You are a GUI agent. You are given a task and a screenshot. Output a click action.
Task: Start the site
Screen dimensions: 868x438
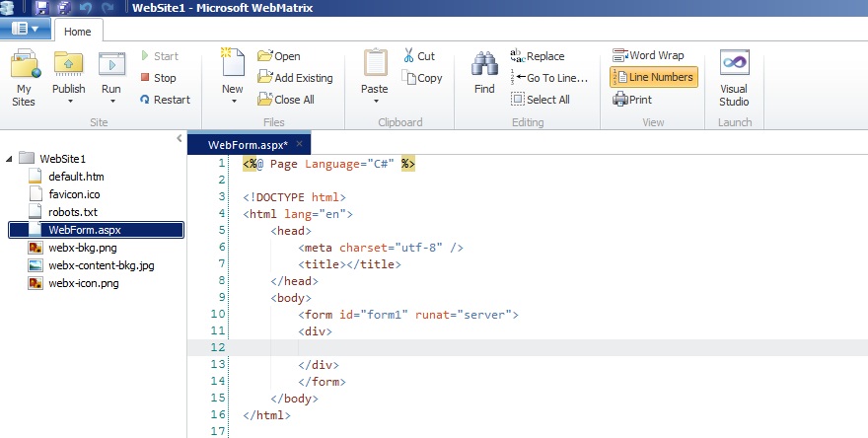pyautogui.click(x=160, y=56)
